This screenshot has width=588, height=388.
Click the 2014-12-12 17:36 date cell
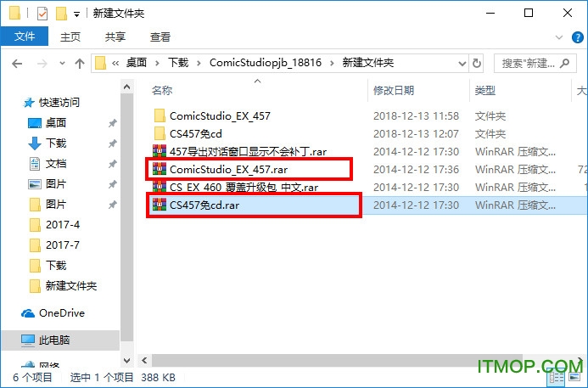click(416, 170)
